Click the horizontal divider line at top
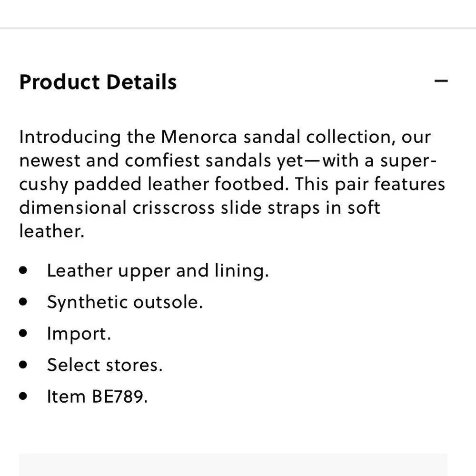 pyautogui.click(x=238, y=28)
